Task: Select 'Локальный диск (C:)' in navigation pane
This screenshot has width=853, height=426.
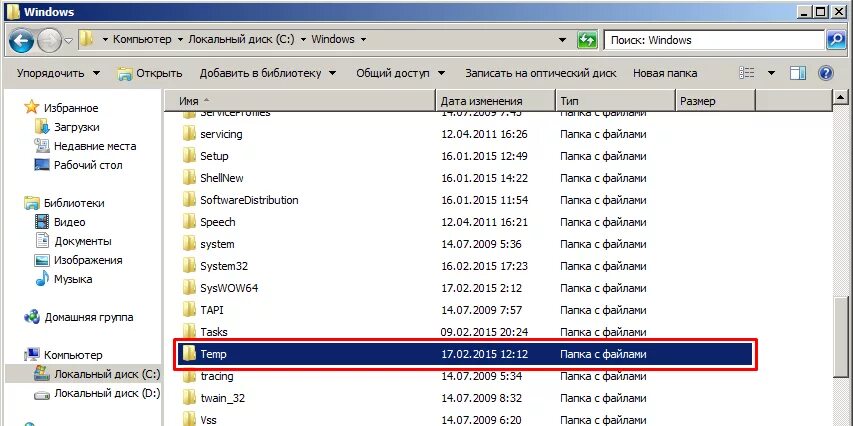Action: pyautogui.click(x=107, y=374)
